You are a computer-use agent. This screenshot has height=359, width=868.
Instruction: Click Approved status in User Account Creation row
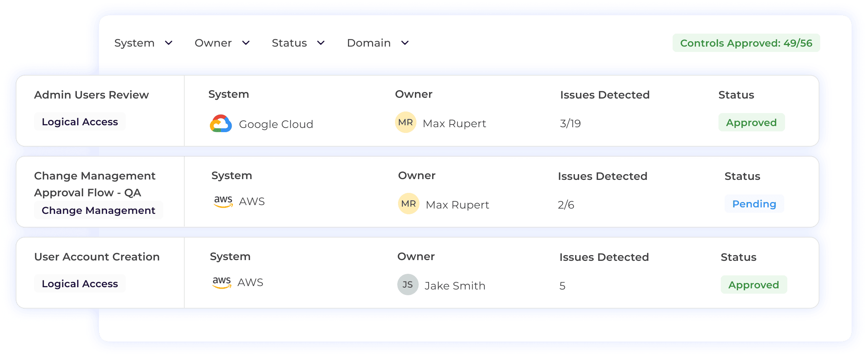754,285
